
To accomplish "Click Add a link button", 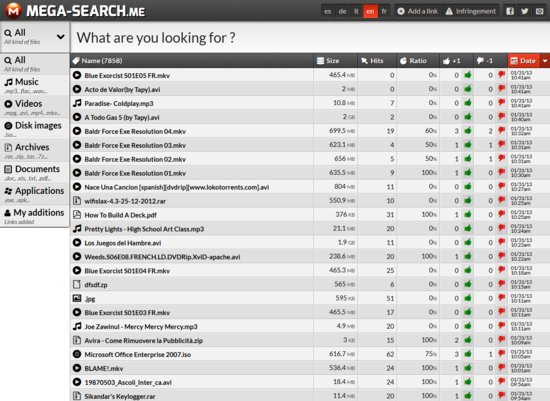I will point(417,11).
